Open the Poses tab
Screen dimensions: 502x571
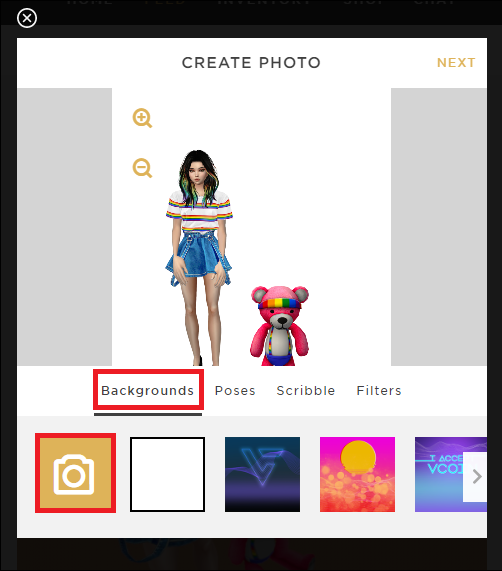(x=235, y=390)
